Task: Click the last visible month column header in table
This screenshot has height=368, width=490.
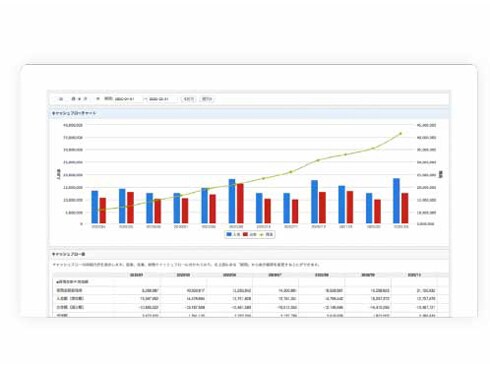Action: click(414, 275)
